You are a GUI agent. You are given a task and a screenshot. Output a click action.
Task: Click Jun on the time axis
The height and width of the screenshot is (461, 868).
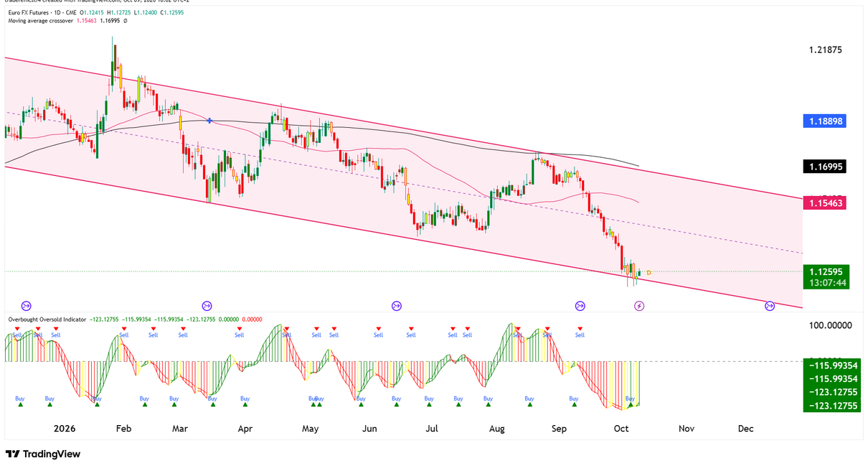pyautogui.click(x=369, y=429)
